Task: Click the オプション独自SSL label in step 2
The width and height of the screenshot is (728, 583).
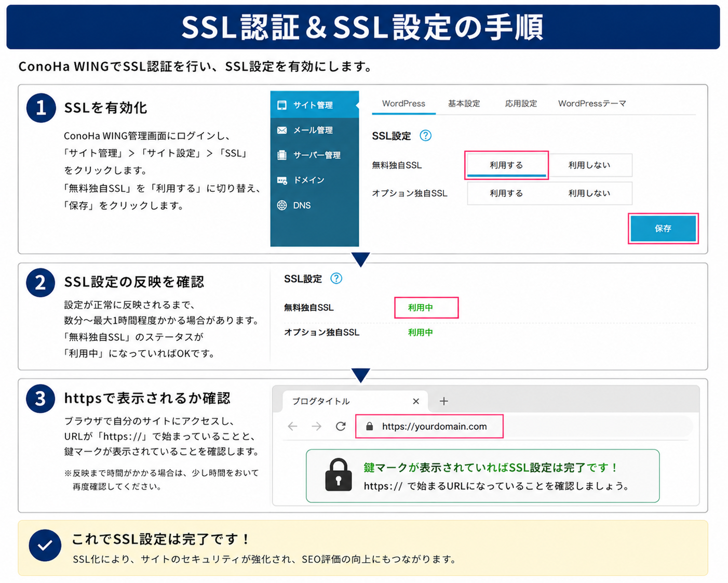Action: (321, 333)
